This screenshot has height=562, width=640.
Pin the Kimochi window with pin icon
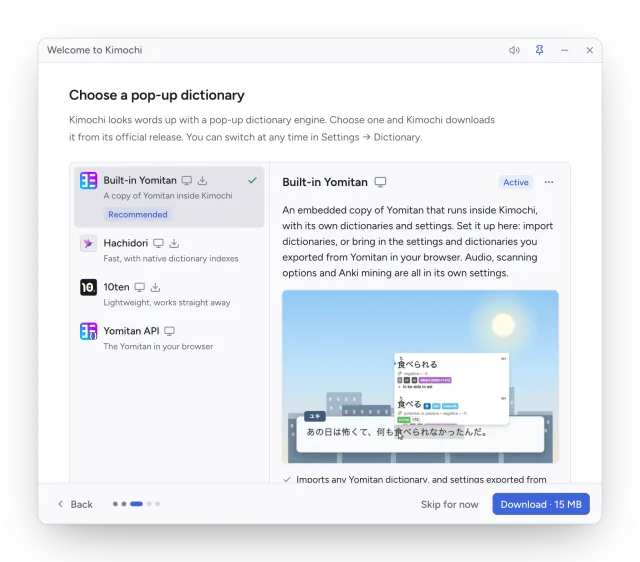click(x=539, y=50)
